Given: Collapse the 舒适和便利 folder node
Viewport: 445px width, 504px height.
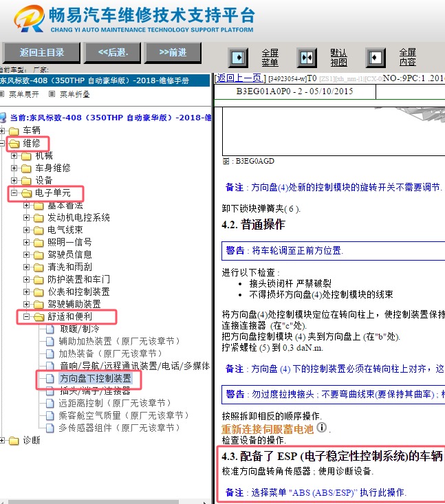Looking at the screenshot, I should click(26, 316).
